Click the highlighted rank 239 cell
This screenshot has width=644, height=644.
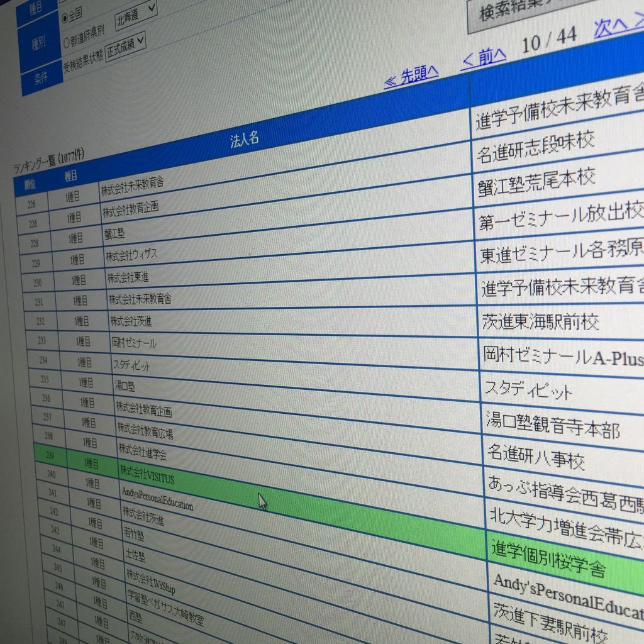[x=50, y=455]
